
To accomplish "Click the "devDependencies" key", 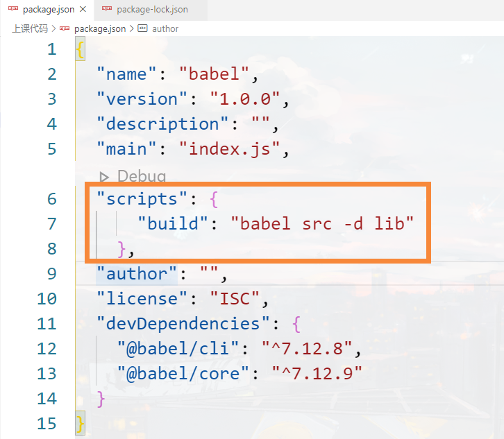I will click(183, 324).
